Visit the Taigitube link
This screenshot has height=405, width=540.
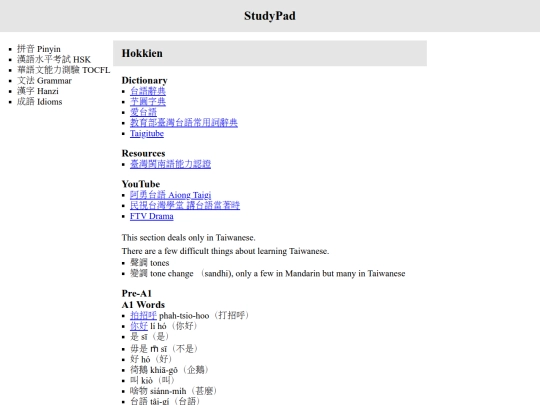pyautogui.click(x=147, y=133)
